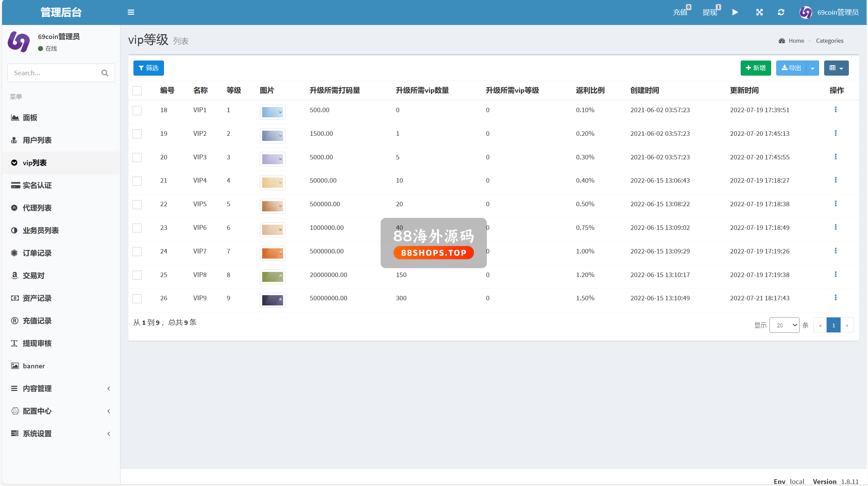This screenshot has width=868, height=486.
Task: Click the search magnifier icon in sidebar
Action: [105, 73]
